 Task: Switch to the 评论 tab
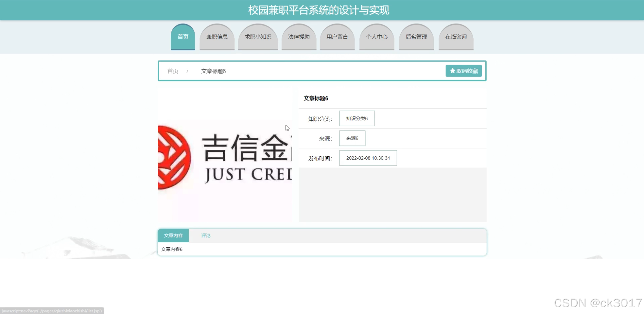click(206, 236)
